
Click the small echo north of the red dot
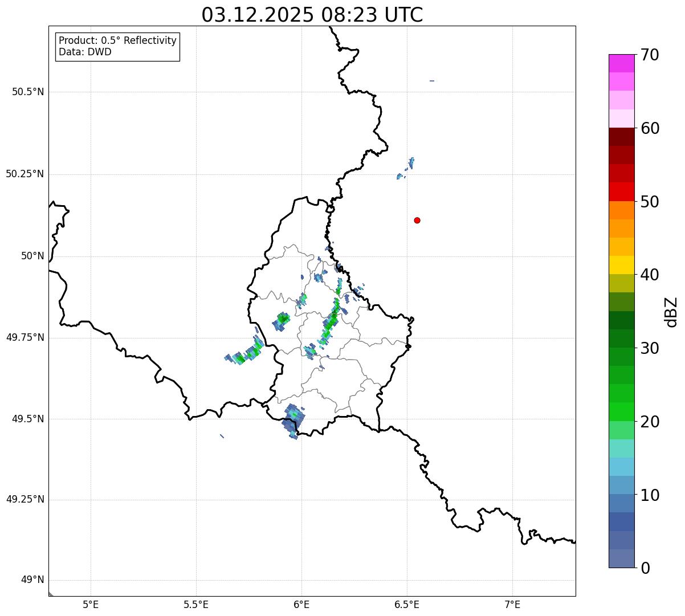click(x=406, y=168)
